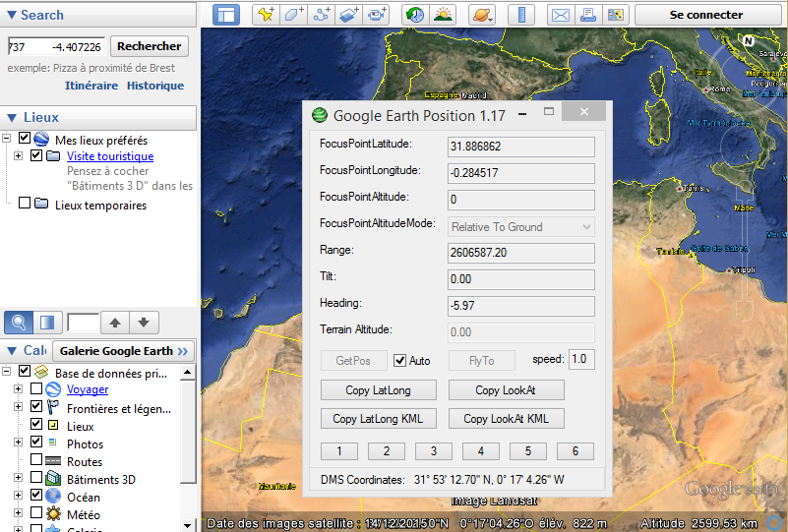The width and height of the screenshot is (788, 532).
Task: Click the Google Earth Position globe icon
Action: click(x=320, y=115)
